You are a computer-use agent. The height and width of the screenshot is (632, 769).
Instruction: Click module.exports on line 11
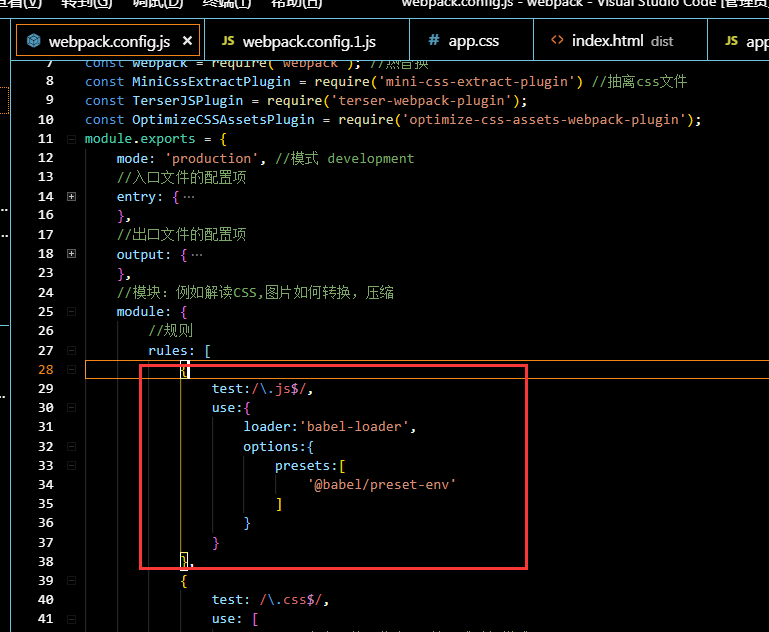pyautogui.click(x=140, y=139)
